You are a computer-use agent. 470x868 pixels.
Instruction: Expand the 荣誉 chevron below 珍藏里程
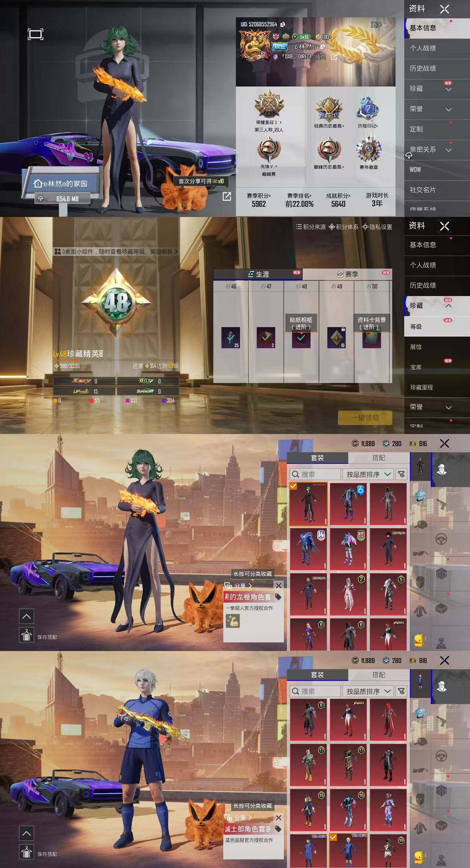coord(448,408)
